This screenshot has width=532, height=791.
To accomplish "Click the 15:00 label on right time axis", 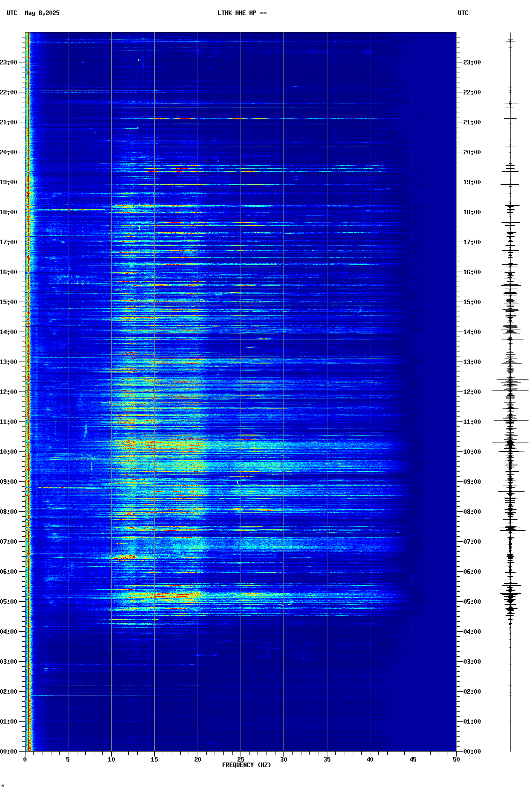I will (x=472, y=302).
